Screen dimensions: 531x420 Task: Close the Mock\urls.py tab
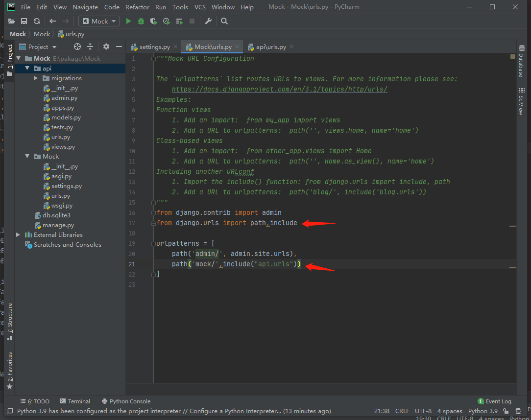point(237,47)
